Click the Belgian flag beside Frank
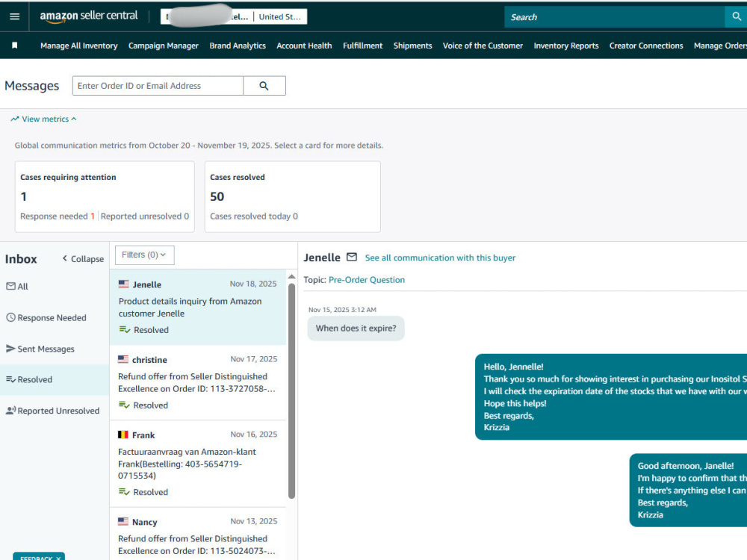The image size is (747, 560). [123, 435]
